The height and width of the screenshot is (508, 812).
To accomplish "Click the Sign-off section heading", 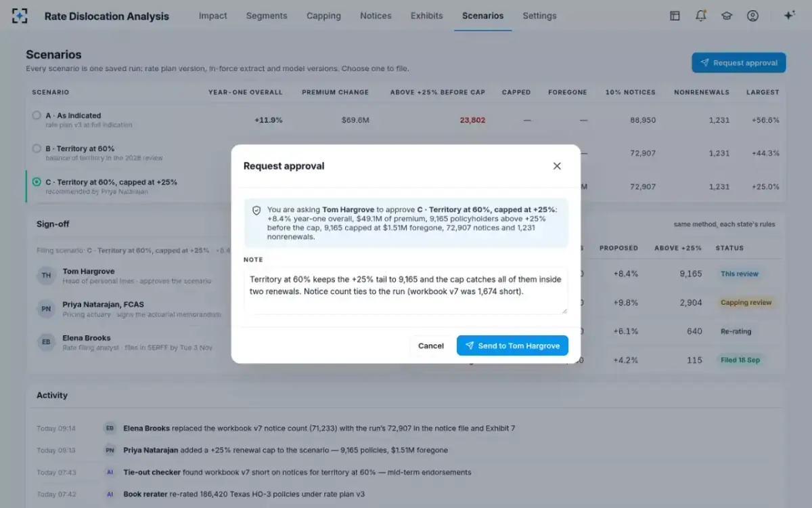I will 53,224.
